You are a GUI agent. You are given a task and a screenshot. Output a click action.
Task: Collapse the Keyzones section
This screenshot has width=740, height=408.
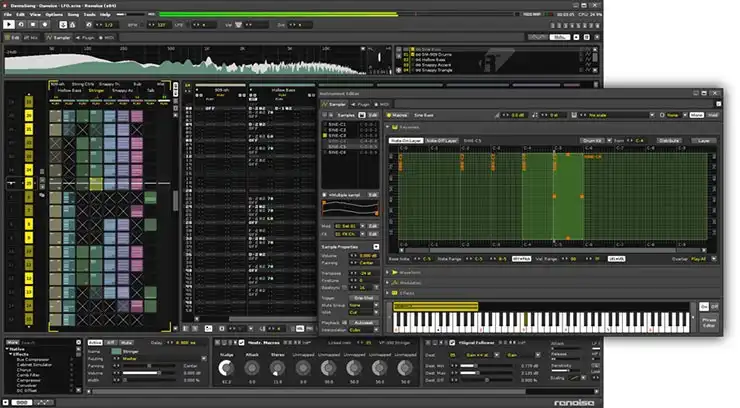[x=388, y=127]
